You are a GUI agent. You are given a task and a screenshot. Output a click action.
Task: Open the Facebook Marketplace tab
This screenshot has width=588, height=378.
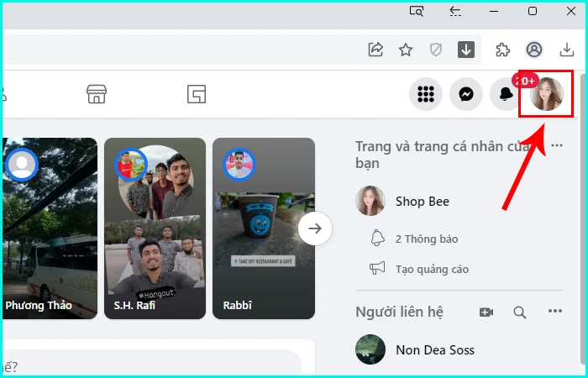click(97, 94)
